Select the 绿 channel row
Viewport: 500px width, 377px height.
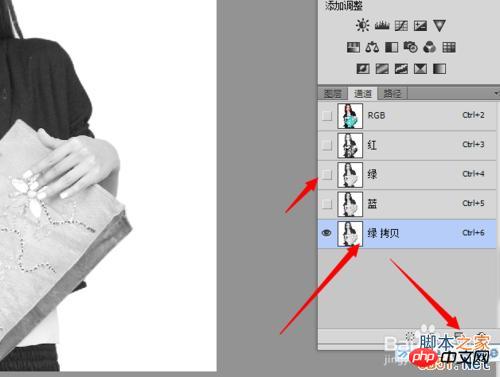coord(407,174)
